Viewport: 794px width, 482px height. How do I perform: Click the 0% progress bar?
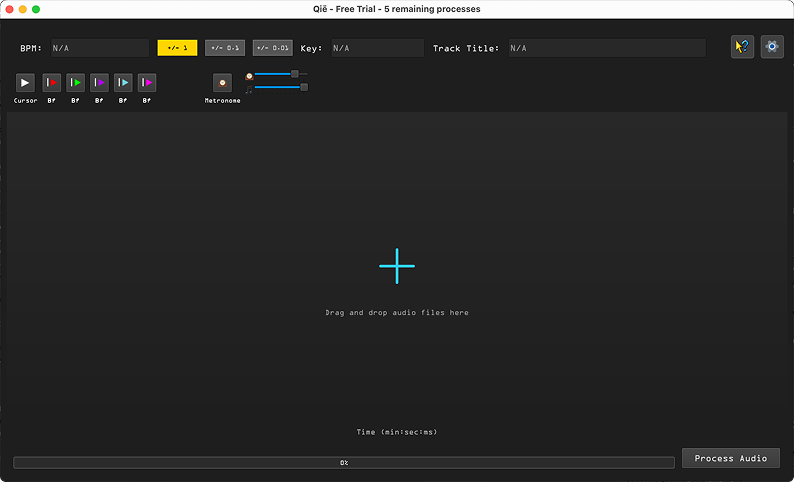[344, 463]
